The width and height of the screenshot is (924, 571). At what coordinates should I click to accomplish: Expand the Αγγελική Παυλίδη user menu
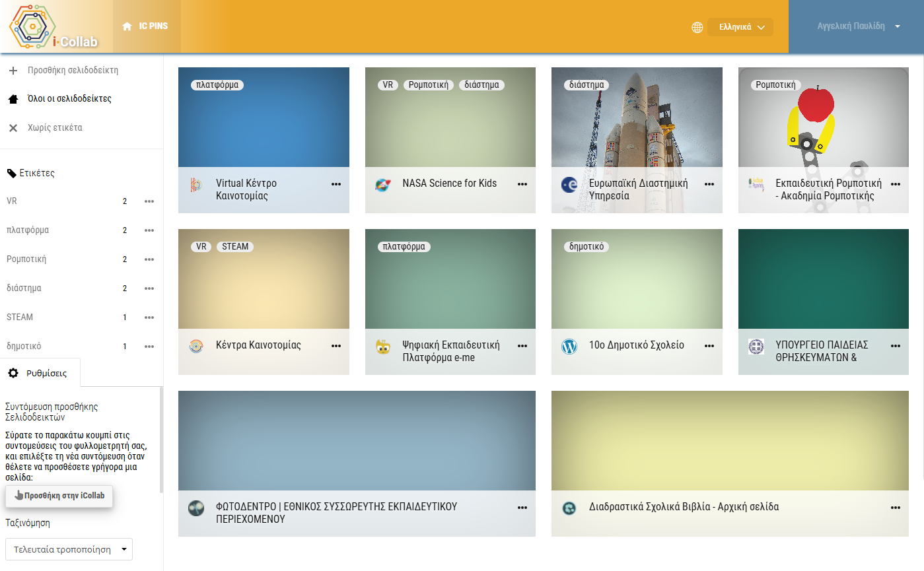tap(859, 26)
